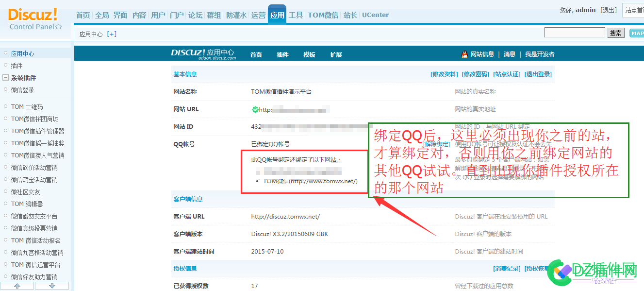The width and height of the screenshot is (644, 291).
Task: Click the up arrow below the sidebar
Action: click(17, 286)
